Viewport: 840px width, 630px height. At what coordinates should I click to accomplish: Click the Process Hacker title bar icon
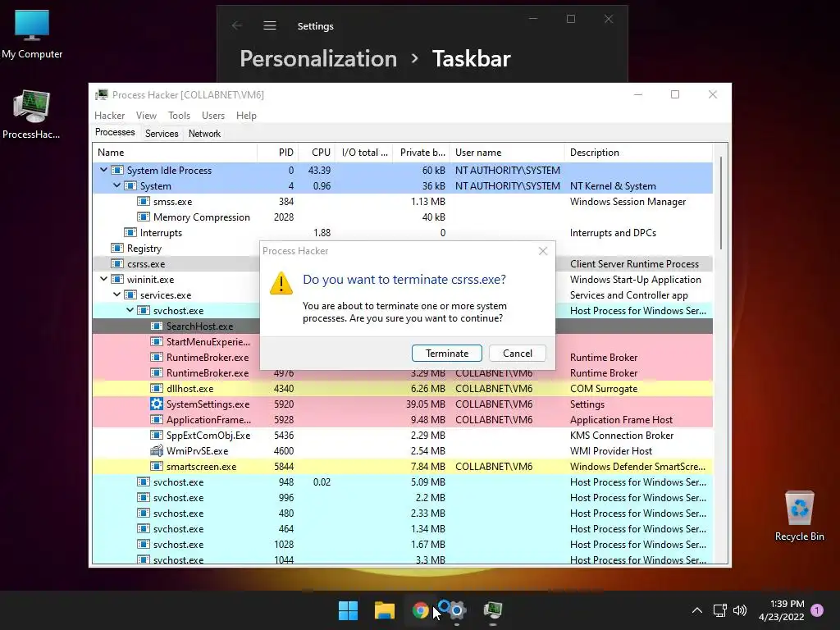coord(101,95)
